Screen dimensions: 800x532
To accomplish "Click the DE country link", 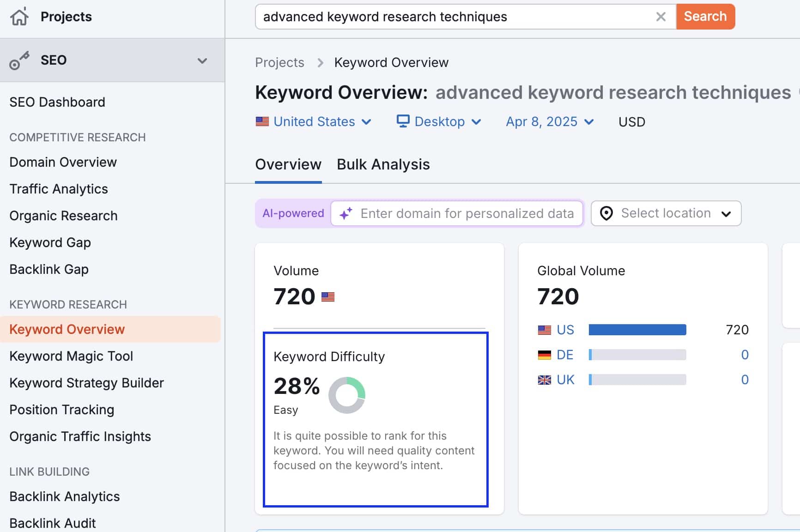I will pos(565,355).
